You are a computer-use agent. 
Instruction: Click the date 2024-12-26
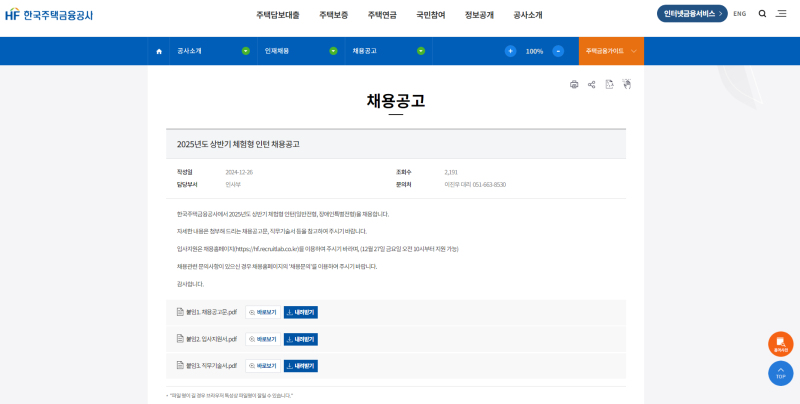(239, 172)
